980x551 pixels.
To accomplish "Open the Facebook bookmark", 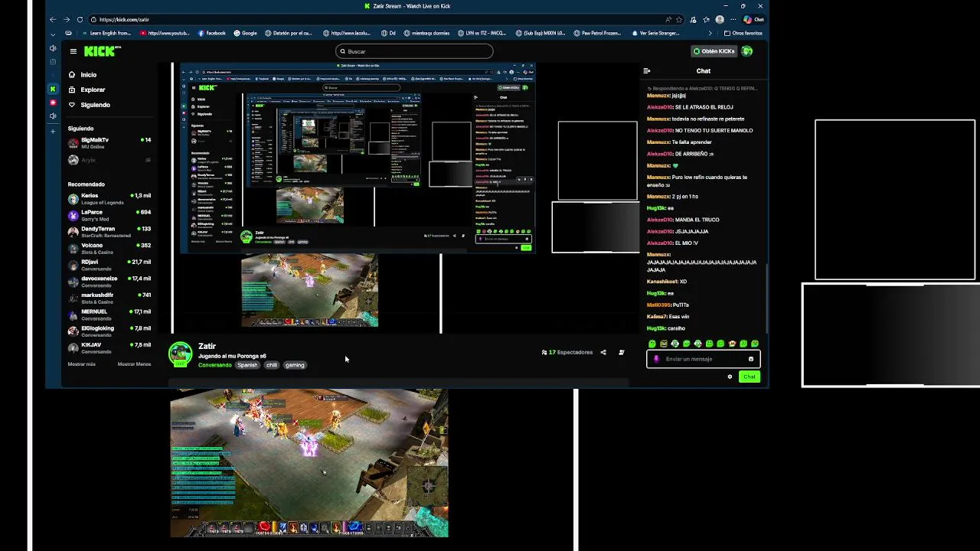I will (211, 33).
